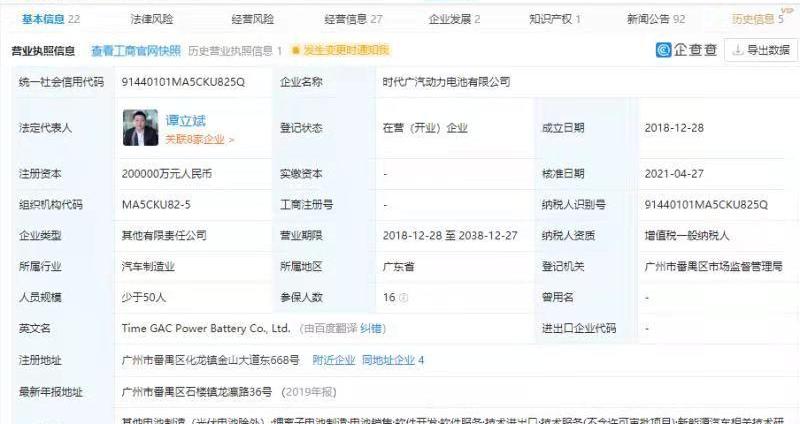800x424 pixels.
Task: Select establishment date 2018-12-28
Action: pyautogui.click(x=674, y=128)
